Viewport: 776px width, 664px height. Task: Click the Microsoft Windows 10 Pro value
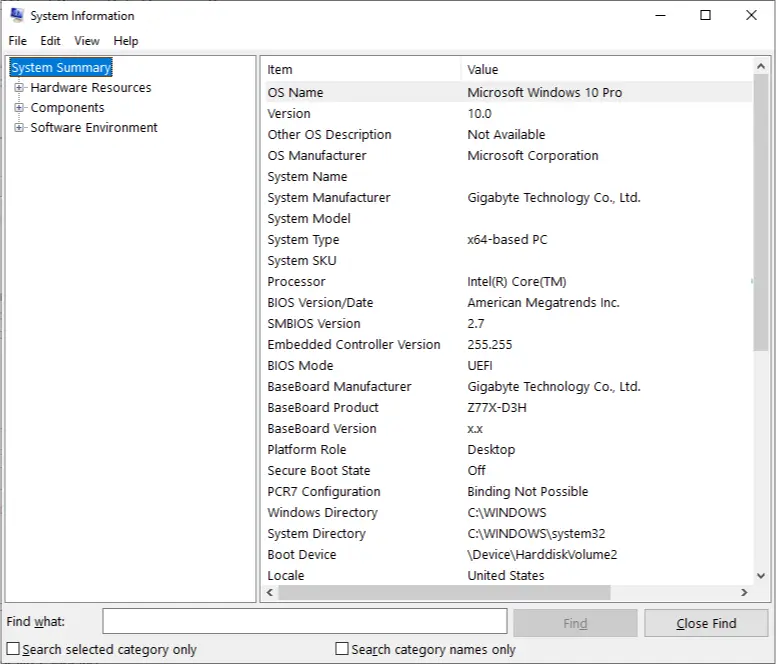point(544,93)
